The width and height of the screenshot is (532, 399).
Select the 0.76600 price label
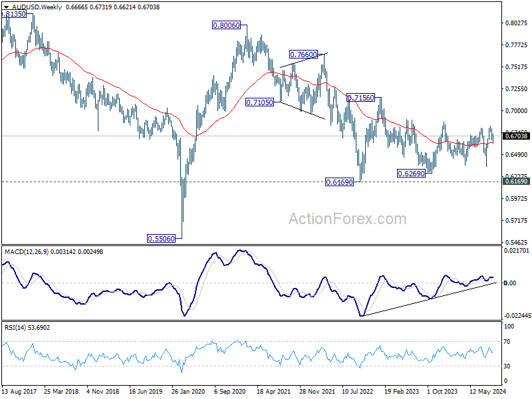click(x=303, y=55)
